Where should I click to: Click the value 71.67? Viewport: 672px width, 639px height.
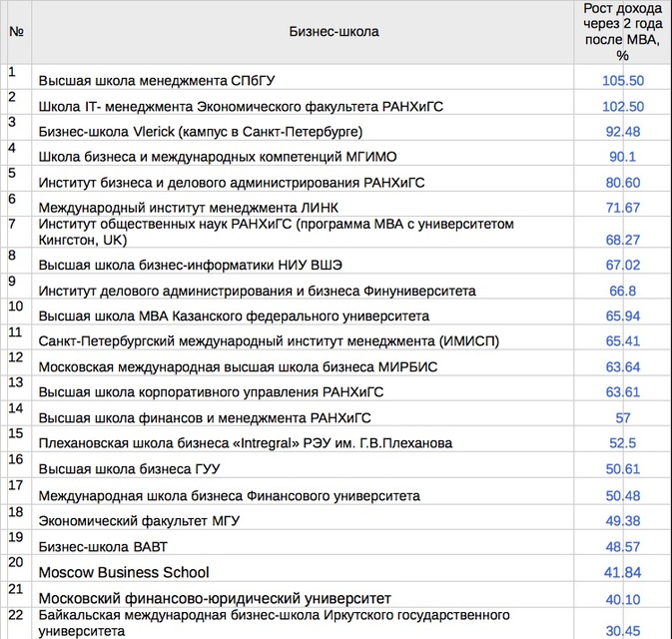pyautogui.click(x=623, y=208)
